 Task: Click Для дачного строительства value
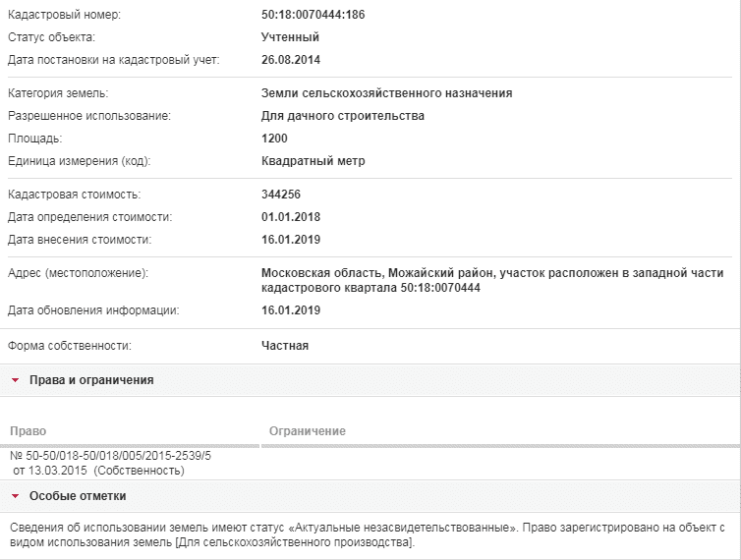343,116
